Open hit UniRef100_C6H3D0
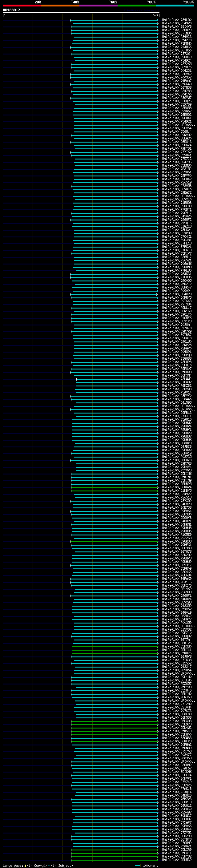 pos(177,514)
